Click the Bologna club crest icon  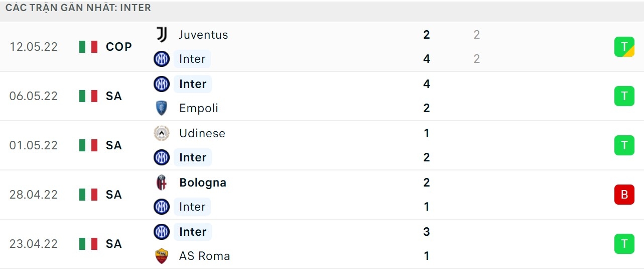[x=161, y=183]
